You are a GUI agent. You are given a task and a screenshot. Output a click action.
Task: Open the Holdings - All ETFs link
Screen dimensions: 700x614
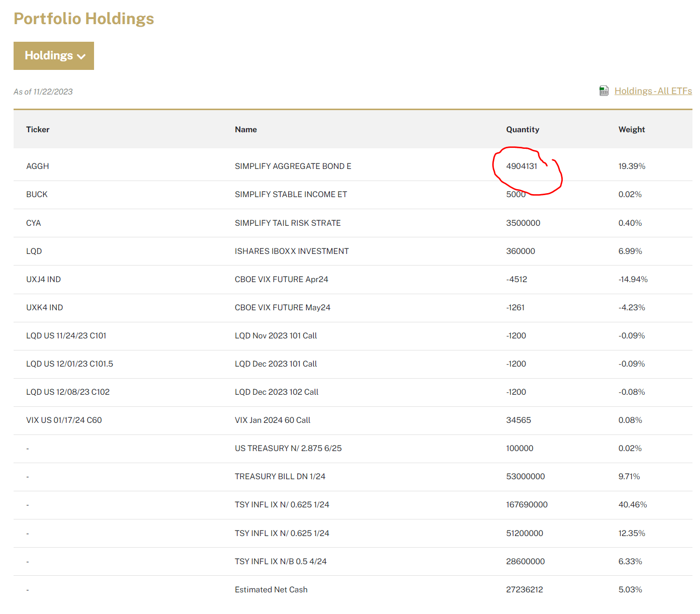tap(653, 91)
